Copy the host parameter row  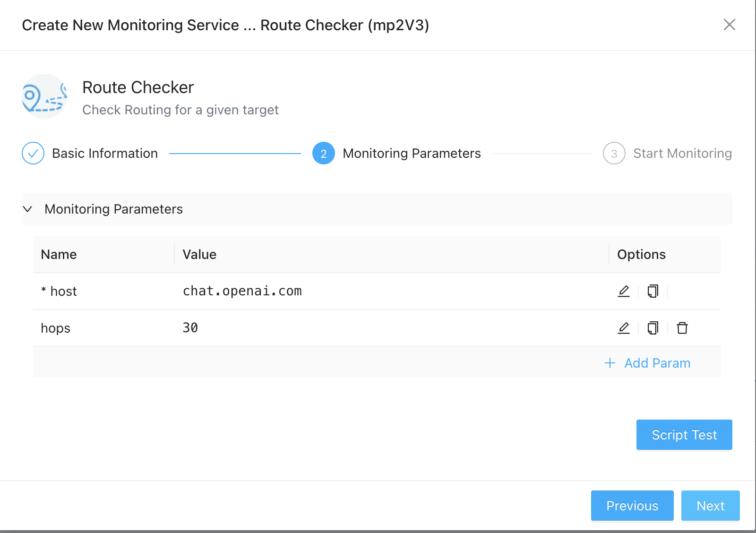coord(653,291)
